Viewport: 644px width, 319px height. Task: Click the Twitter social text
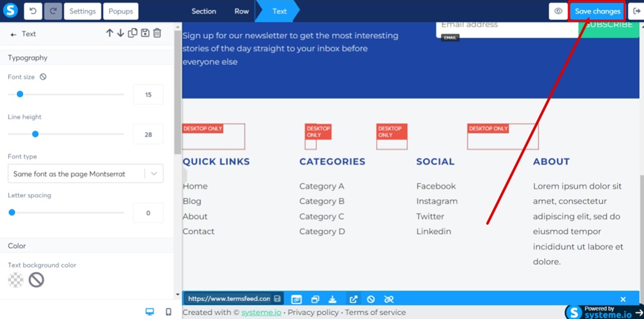coord(430,217)
